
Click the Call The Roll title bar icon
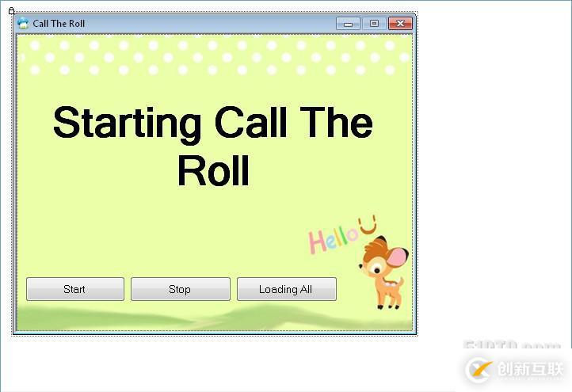pos(23,23)
